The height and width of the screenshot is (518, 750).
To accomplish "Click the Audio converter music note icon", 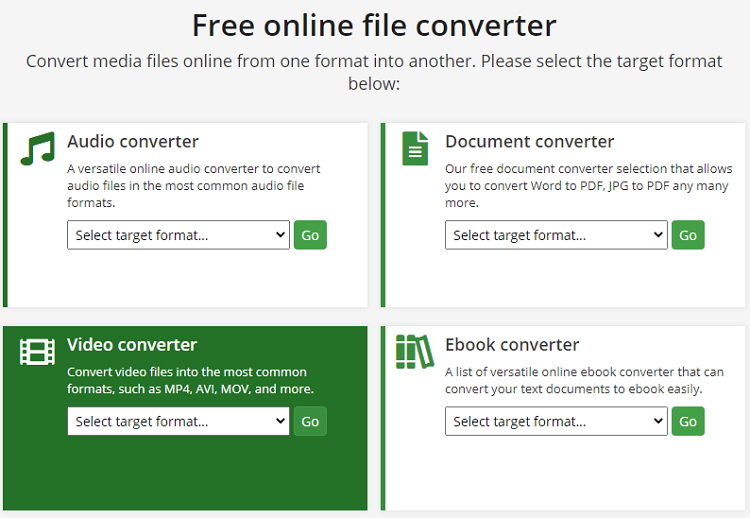I will (38, 148).
